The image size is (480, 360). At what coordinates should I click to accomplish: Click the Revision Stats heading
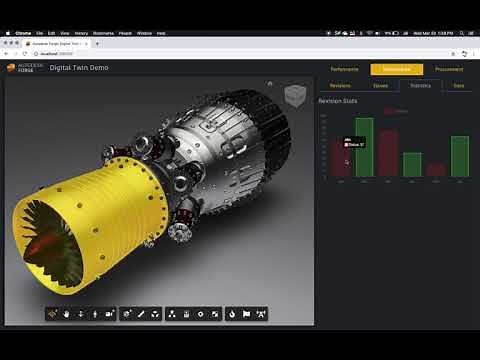pyautogui.click(x=338, y=101)
